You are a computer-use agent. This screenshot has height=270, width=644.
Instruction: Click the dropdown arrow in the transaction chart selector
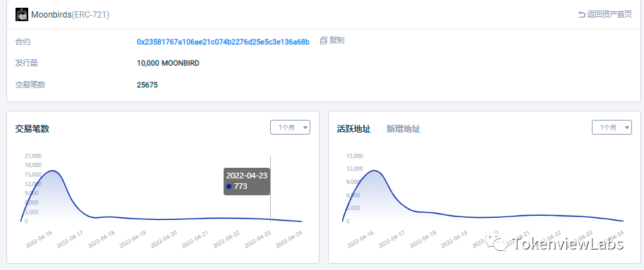305,128
